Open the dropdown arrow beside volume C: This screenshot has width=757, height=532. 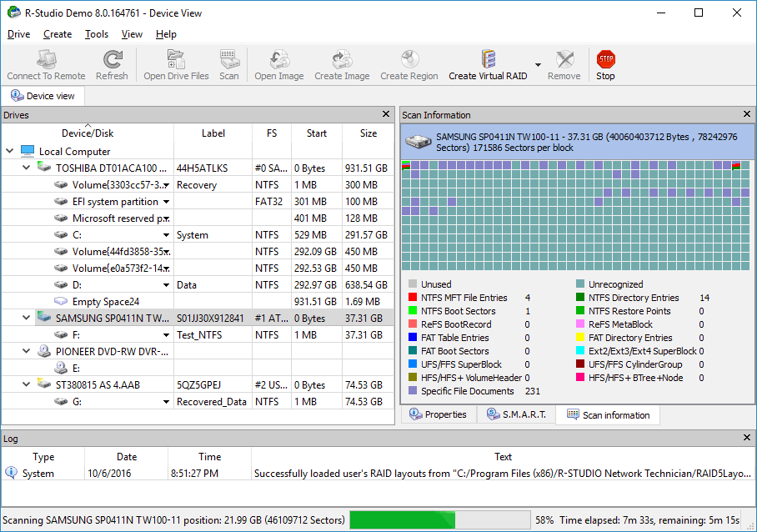[x=166, y=235]
